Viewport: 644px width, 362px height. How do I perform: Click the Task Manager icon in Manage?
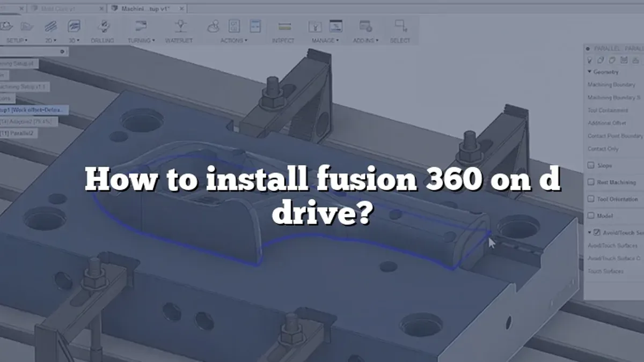[x=336, y=26]
